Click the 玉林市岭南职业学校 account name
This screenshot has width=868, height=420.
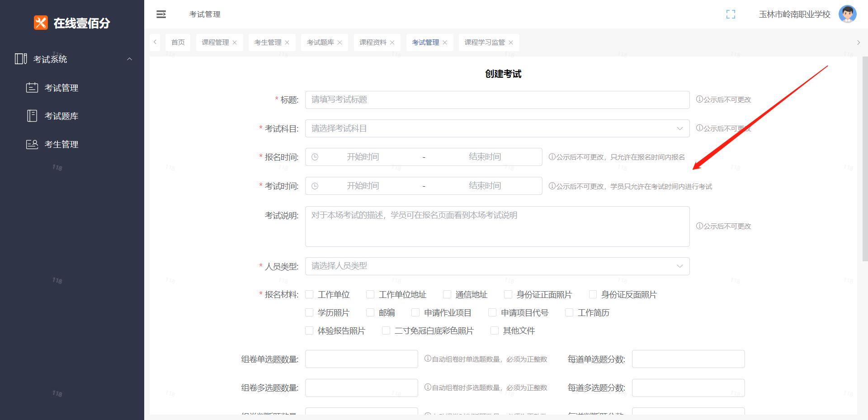795,14
